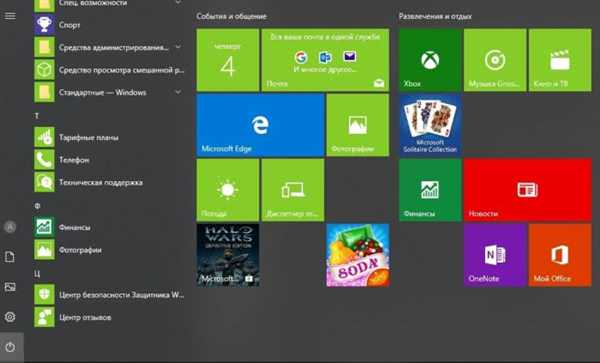Open the red Новости news tile
The height and width of the screenshot is (363, 600).
tap(528, 190)
